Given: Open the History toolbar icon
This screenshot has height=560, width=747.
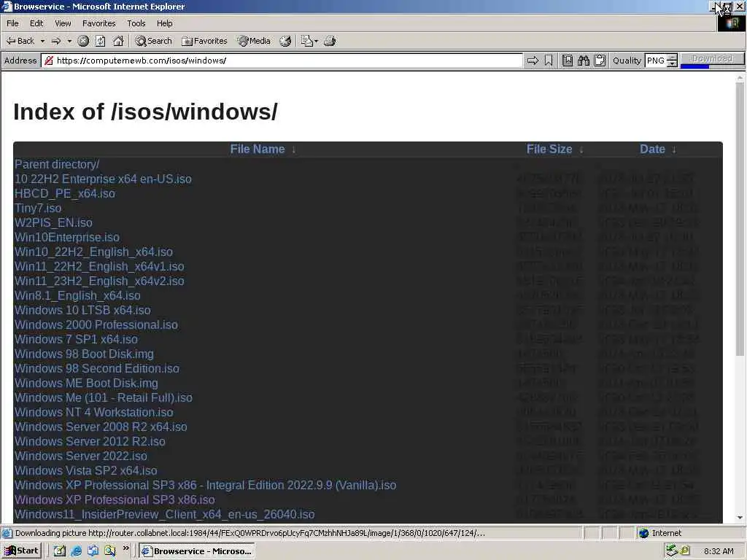Looking at the screenshot, I should (285, 41).
